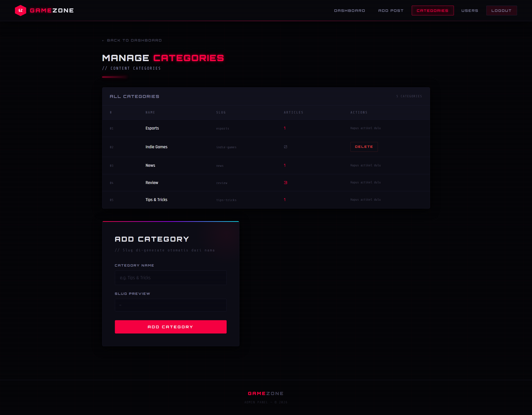This screenshot has height=415, width=532.
Task: Click the Logout button
Action: click(x=501, y=10)
